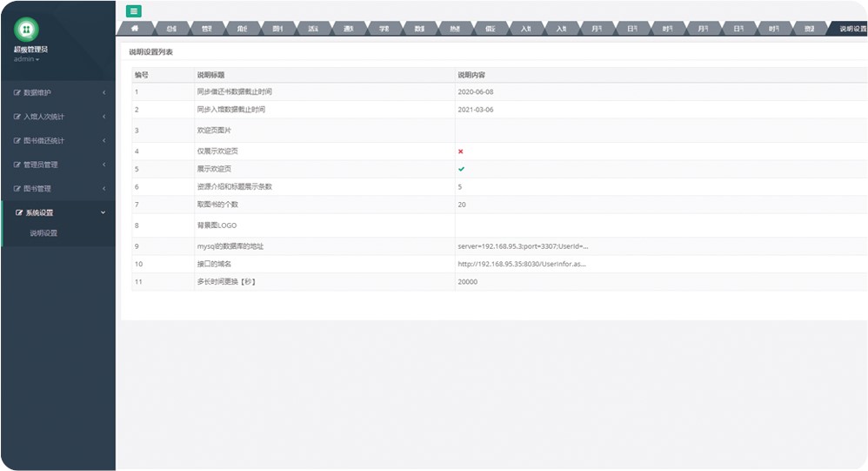The image size is (868, 471).
Task: Select the 取图书的个数 row title
Action: [217, 205]
